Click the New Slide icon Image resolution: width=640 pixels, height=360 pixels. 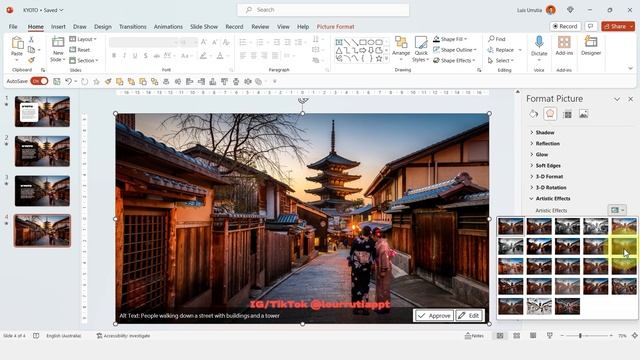tap(58, 42)
